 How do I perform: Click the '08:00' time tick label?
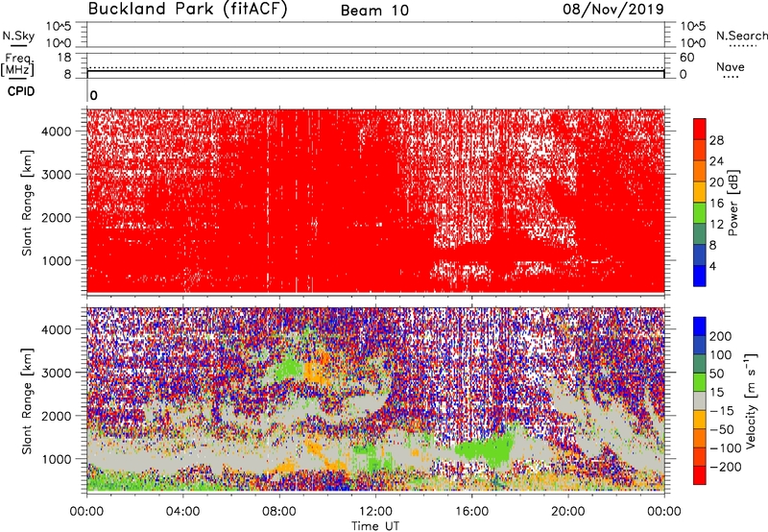pyautogui.click(x=278, y=512)
